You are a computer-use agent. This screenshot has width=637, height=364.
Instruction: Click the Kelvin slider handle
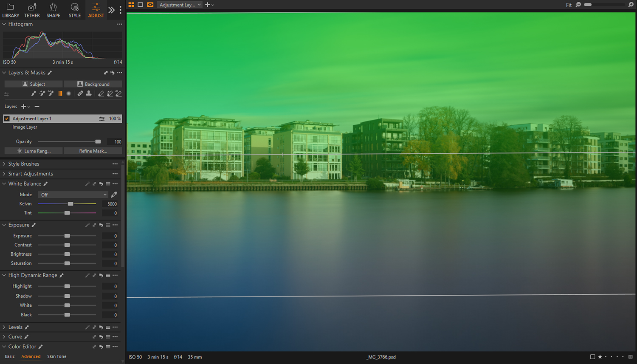tap(70, 204)
